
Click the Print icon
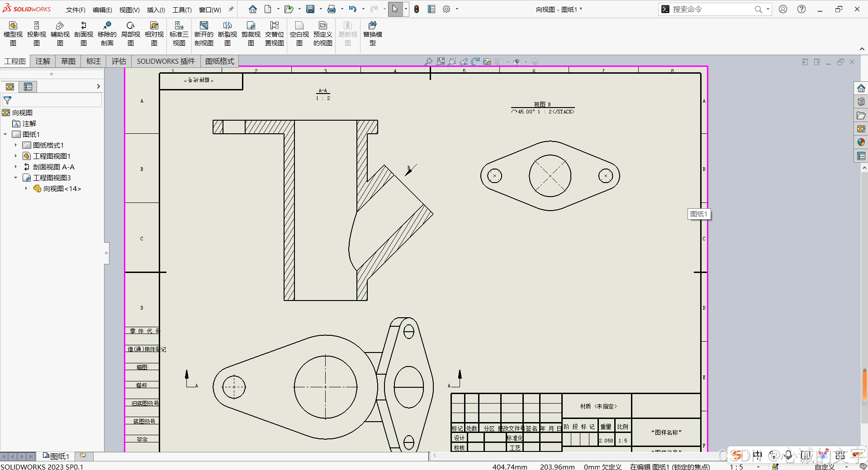(332, 9)
